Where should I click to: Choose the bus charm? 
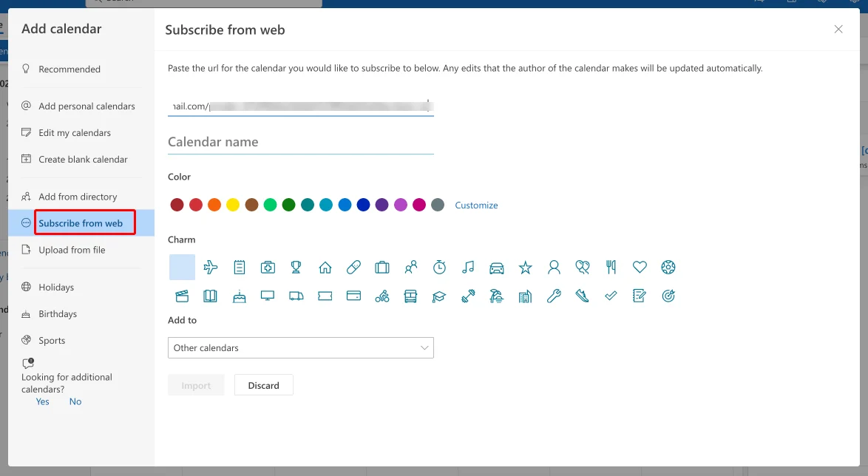coord(411,296)
